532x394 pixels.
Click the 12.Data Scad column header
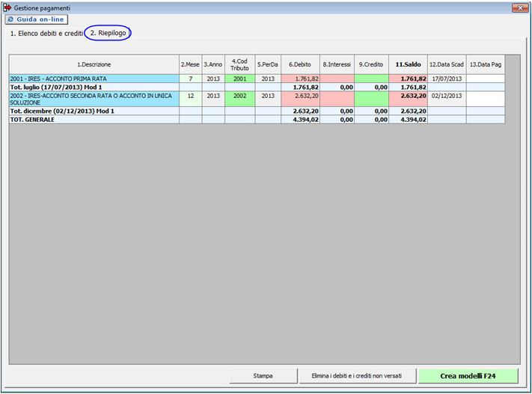pyautogui.click(x=447, y=64)
